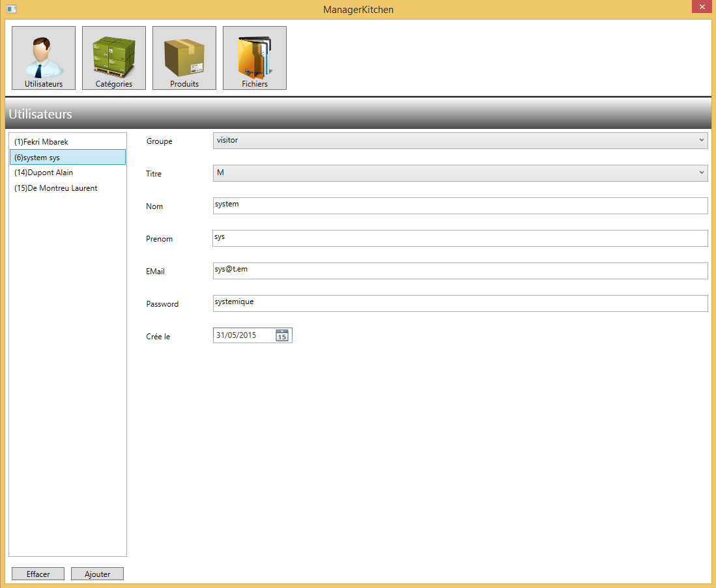Focus the EMail input field

coord(460,271)
